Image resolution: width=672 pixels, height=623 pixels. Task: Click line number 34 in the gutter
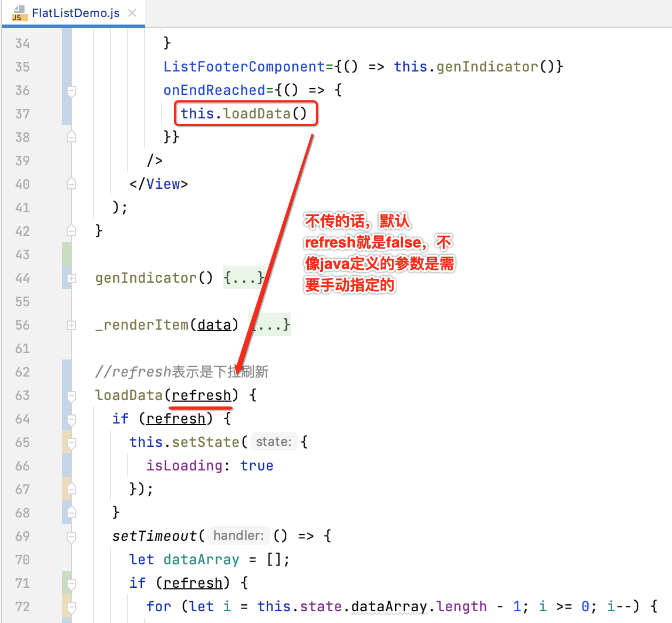[x=22, y=43]
